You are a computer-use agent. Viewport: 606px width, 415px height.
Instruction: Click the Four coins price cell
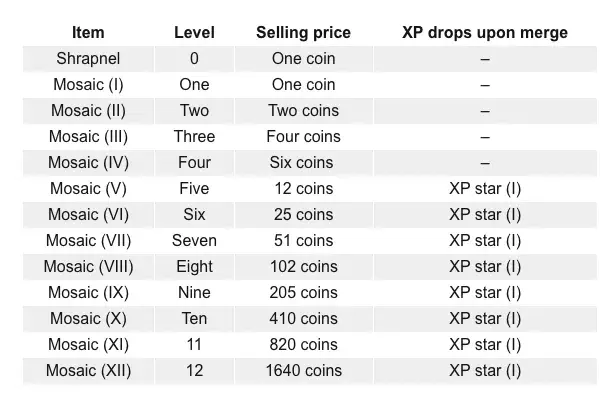tap(303, 136)
